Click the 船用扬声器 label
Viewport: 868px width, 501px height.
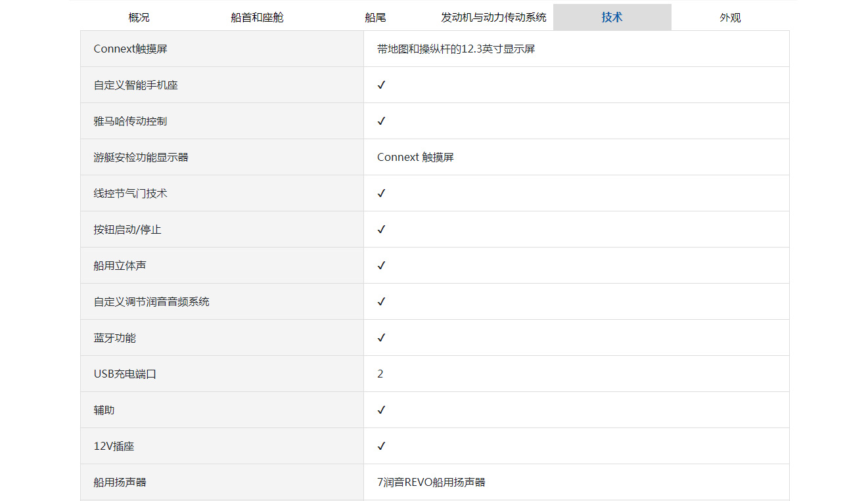coord(120,482)
